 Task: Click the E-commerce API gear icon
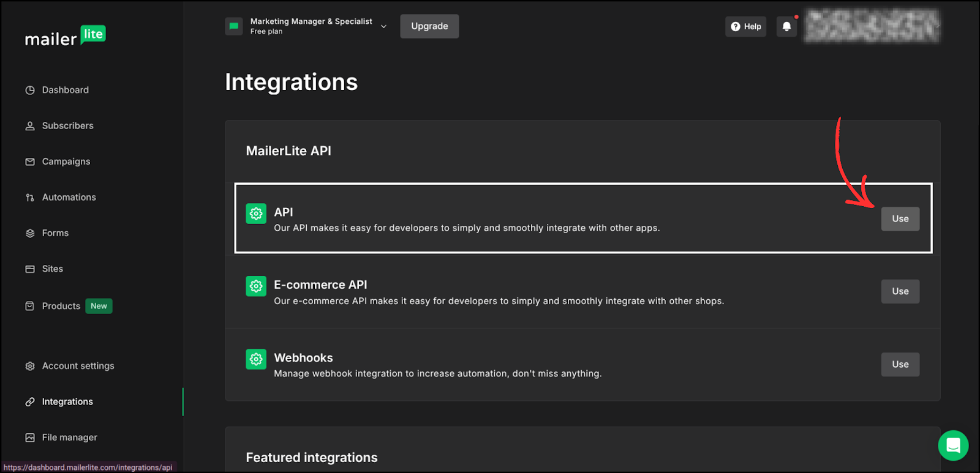tap(256, 286)
